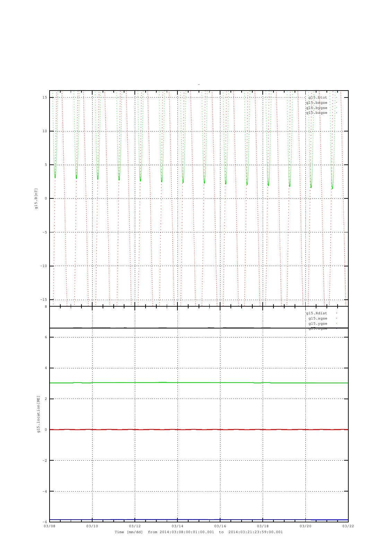Click the g15.Rdist legend entry
392x555 pixels.
pos(316,313)
